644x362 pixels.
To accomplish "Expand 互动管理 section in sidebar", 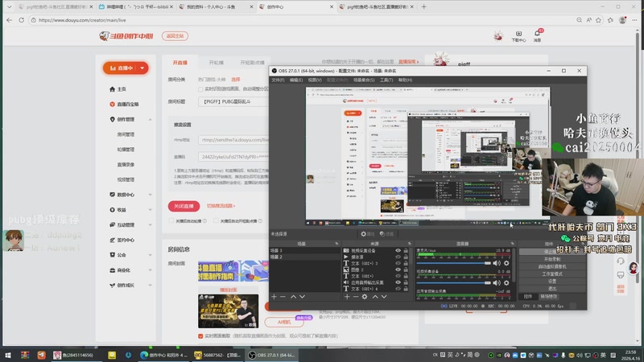I will point(150,225).
